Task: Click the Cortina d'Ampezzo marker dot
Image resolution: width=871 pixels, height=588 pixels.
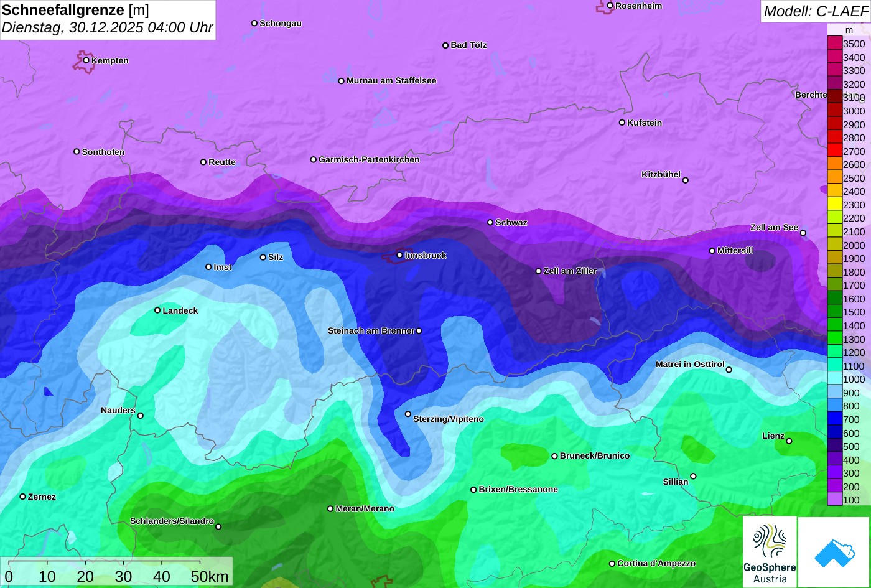Action: click(x=612, y=564)
